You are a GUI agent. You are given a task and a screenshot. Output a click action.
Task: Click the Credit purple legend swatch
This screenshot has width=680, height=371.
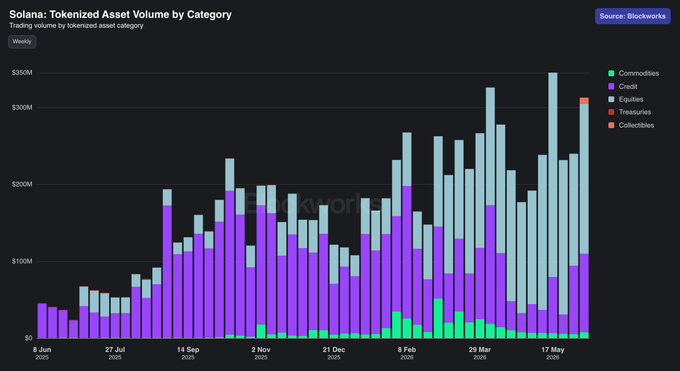(611, 86)
